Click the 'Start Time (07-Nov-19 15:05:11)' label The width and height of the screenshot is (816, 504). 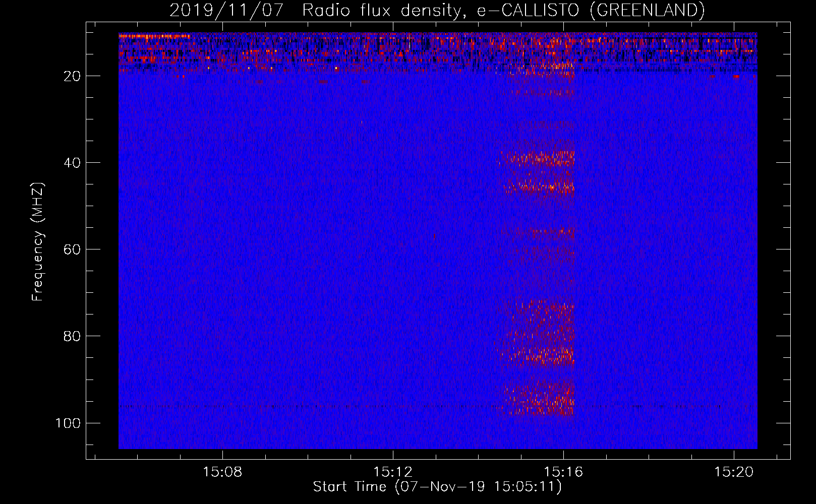(x=437, y=487)
